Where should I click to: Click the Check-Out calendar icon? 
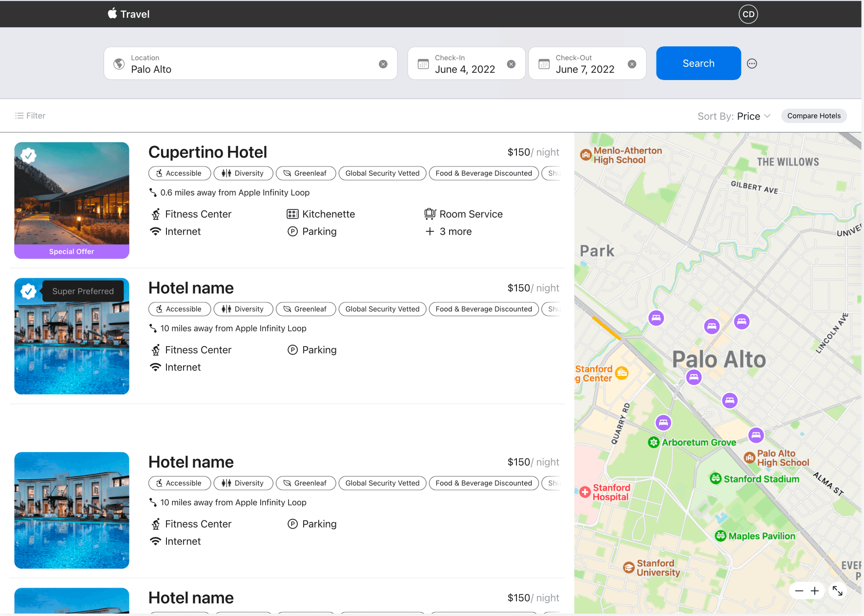point(544,64)
